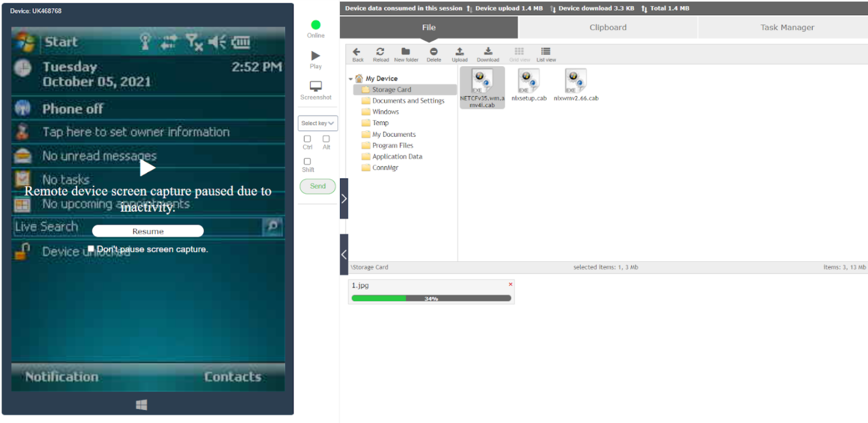The width and height of the screenshot is (868, 423).
Task: Click the \Storage Card path in status bar
Action: click(x=369, y=267)
